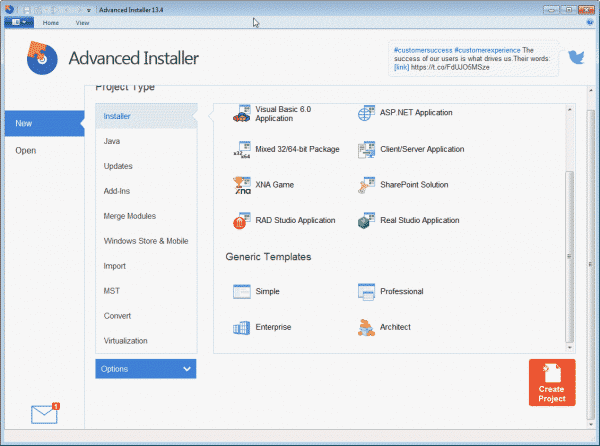This screenshot has width=600, height=446.
Task: Select the Architect generic template icon
Action: pyautogui.click(x=365, y=327)
